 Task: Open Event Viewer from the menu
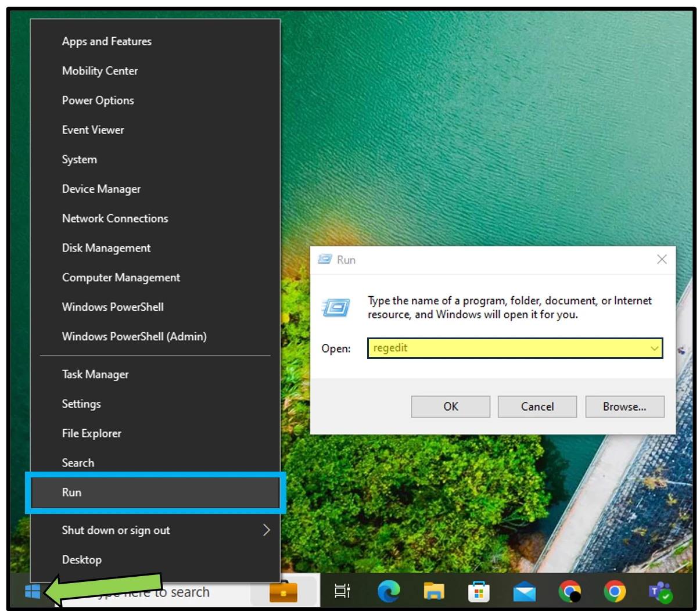coord(93,130)
